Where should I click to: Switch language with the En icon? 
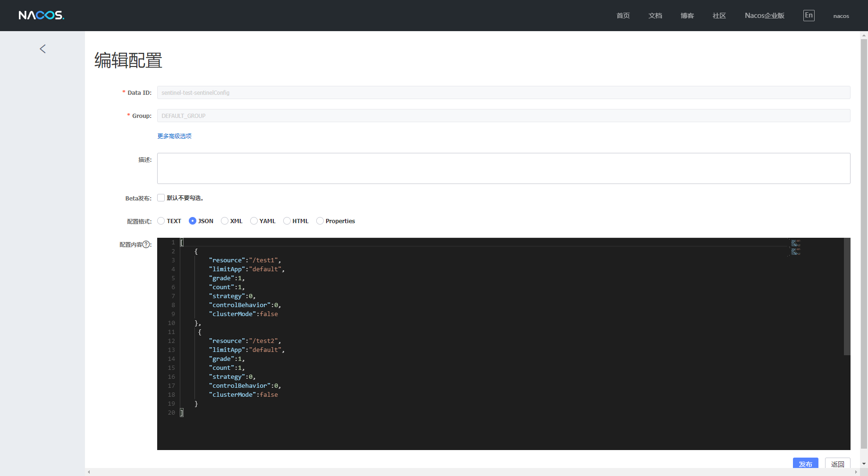(809, 15)
